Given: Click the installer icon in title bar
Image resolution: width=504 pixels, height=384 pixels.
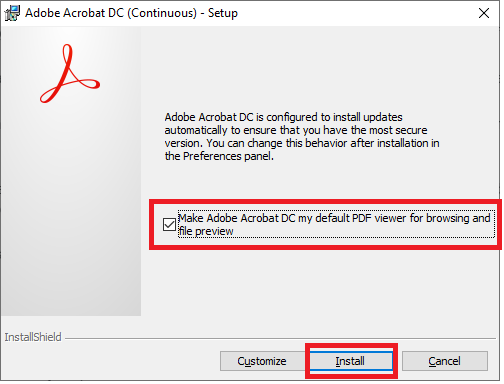Looking at the screenshot, I should coord(12,13).
